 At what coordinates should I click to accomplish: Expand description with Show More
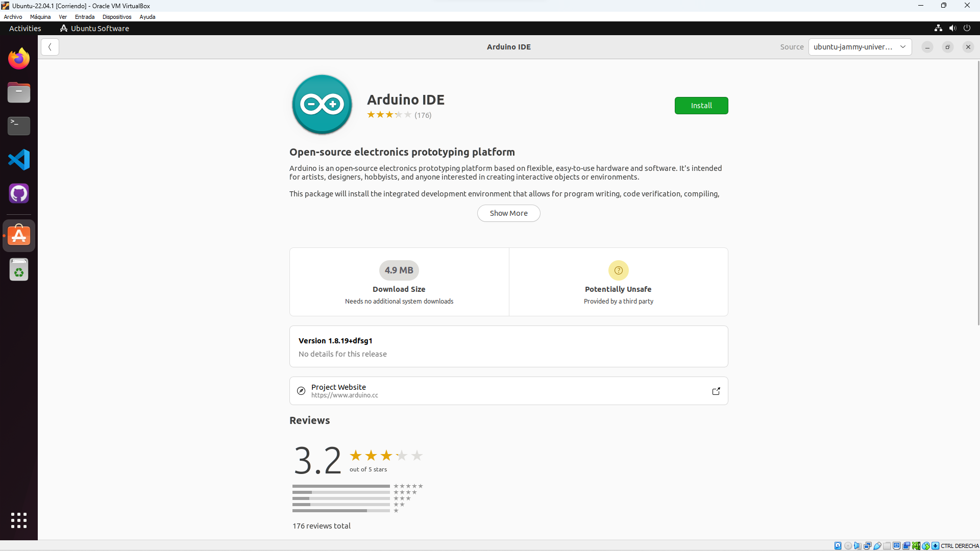[x=508, y=213]
